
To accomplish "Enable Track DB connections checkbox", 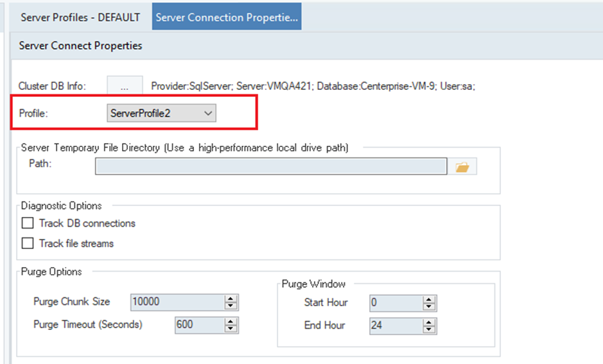I will click(x=28, y=223).
